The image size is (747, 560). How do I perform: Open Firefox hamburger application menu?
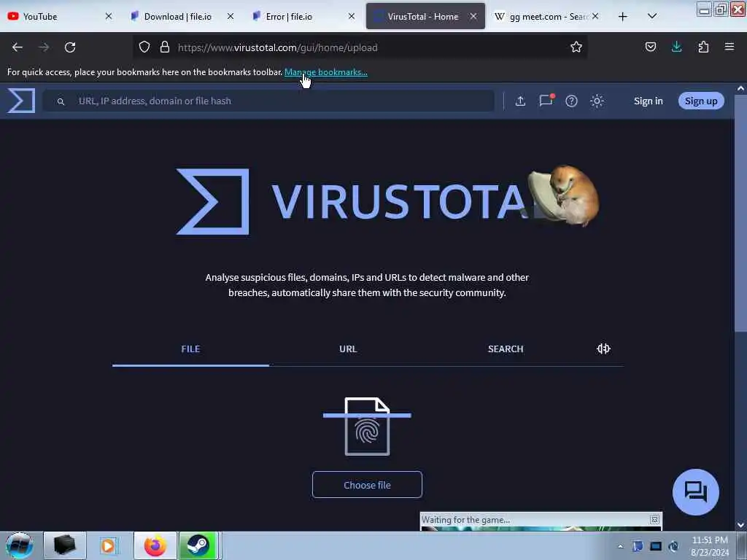pos(729,47)
